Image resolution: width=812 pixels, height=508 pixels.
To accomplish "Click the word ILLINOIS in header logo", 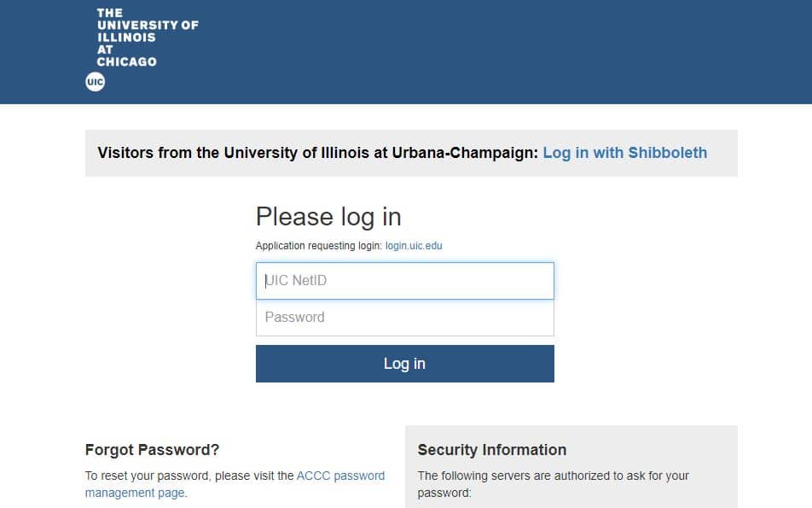I will [x=126, y=38].
